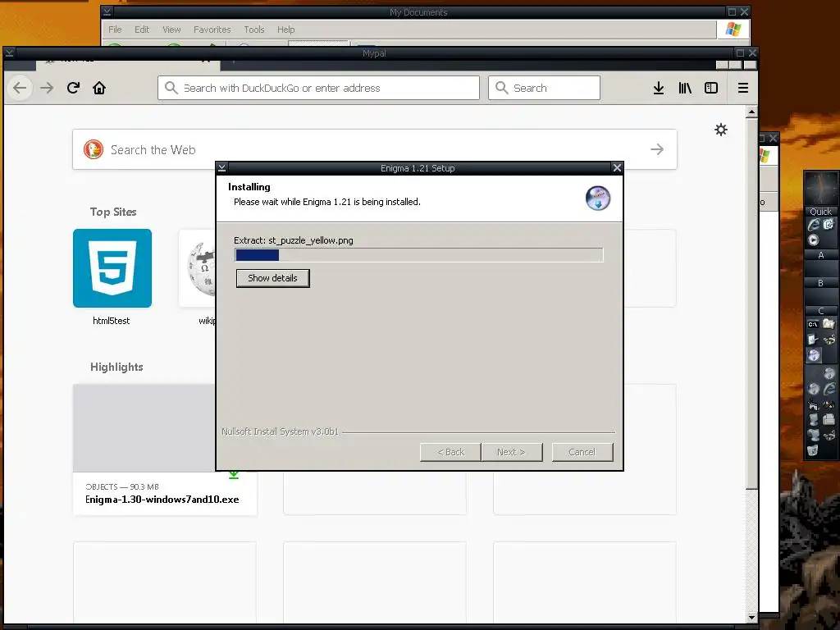This screenshot has height=630, width=840.
Task: Open the Mypal downloads panel
Action: (x=659, y=88)
